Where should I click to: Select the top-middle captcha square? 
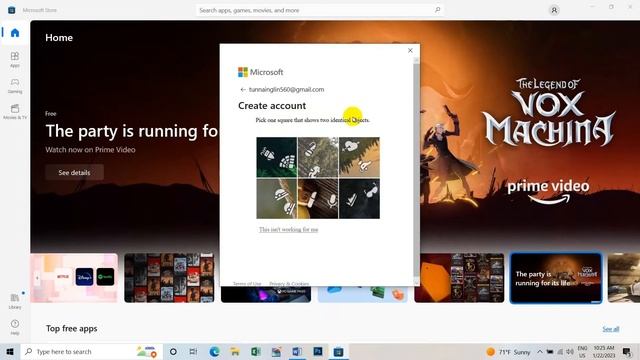pyautogui.click(x=318, y=157)
